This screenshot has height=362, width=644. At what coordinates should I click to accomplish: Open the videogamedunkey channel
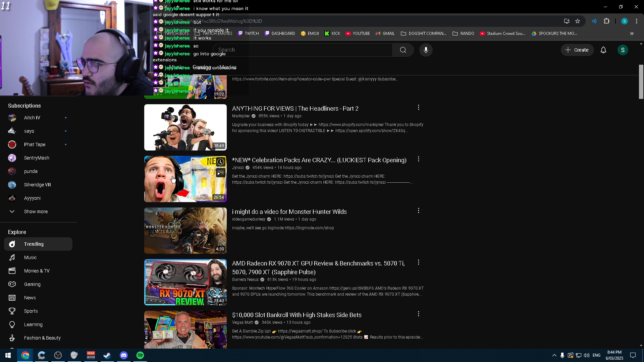(x=249, y=219)
